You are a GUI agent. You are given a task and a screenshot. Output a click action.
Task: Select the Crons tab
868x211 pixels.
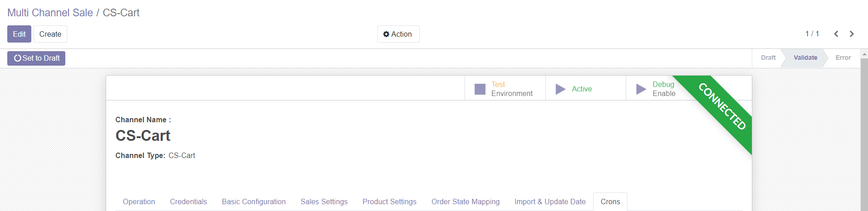click(610, 202)
